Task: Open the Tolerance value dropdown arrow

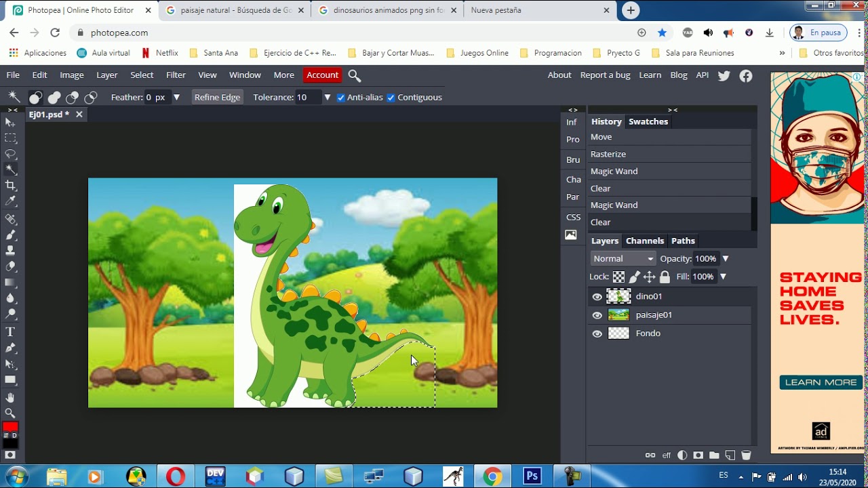Action: tap(327, 98)
